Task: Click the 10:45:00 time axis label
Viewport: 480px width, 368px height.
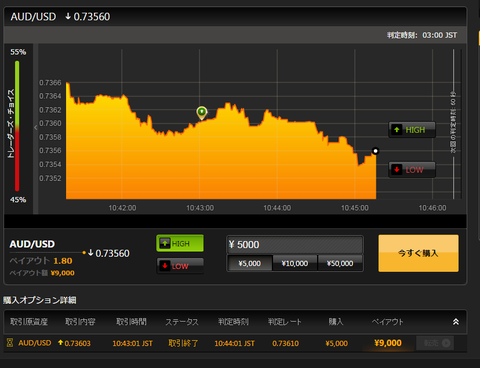Action: point(355,208)
